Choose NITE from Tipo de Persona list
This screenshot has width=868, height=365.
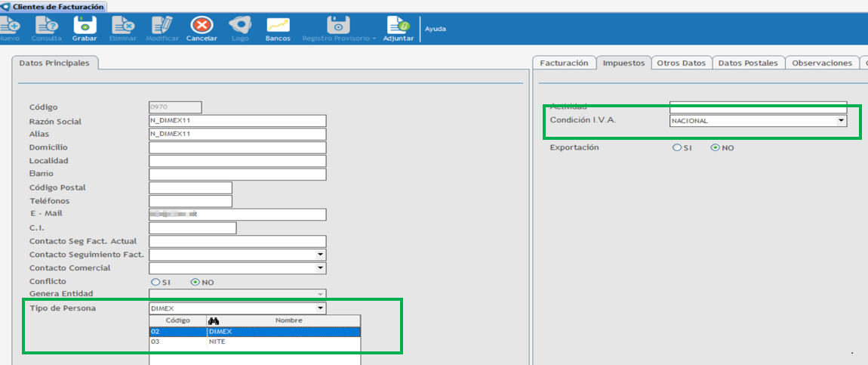217,342
